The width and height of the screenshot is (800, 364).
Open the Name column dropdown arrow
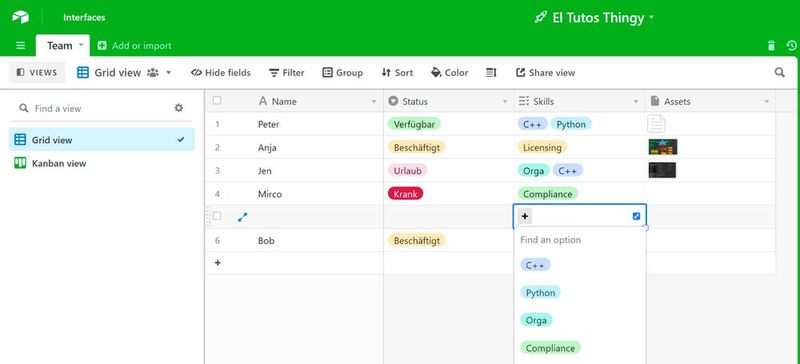(x=374, y=102)
